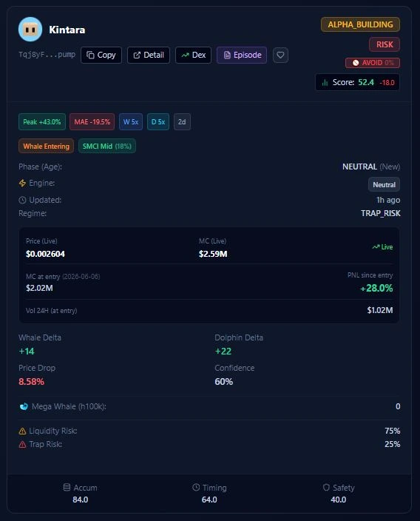Click the Accum database icon
The height and width of the screenshot is (521, 420).
click(67, 488)
